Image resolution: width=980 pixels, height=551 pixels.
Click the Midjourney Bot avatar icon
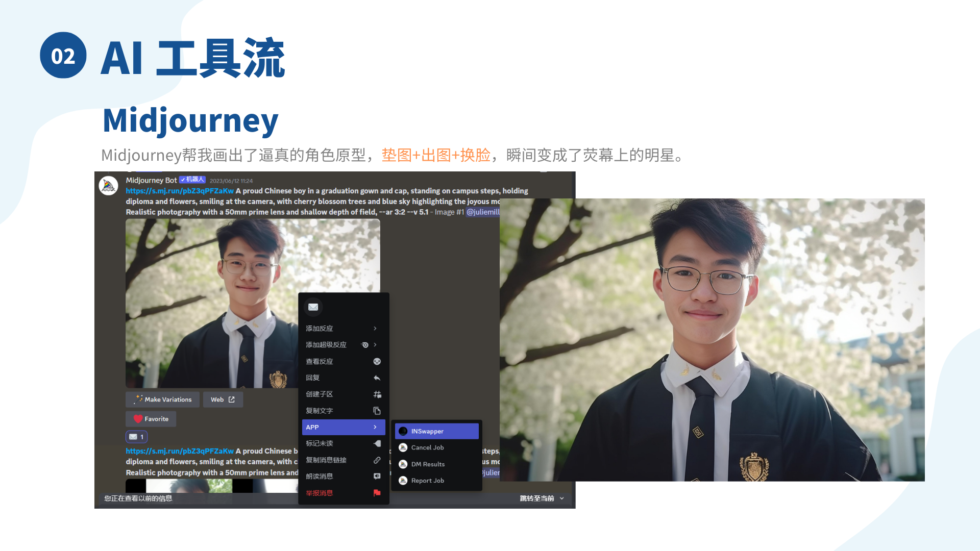pyautogui.click(x=108, y=186)
